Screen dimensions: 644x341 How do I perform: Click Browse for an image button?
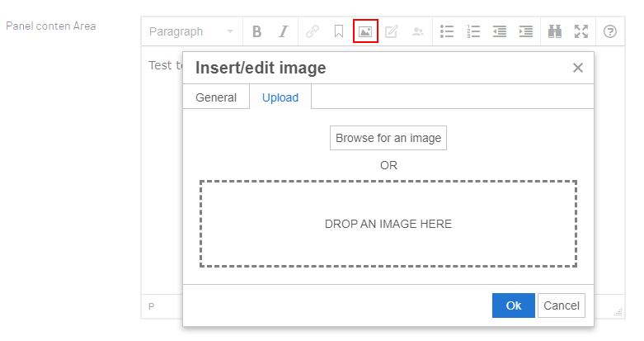[x=388, y=138]
